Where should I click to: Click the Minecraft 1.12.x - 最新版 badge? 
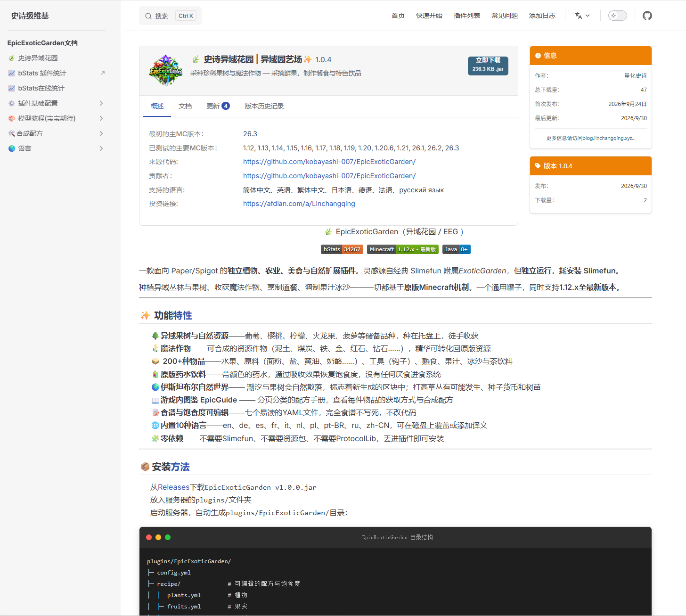tap(403, 249)
